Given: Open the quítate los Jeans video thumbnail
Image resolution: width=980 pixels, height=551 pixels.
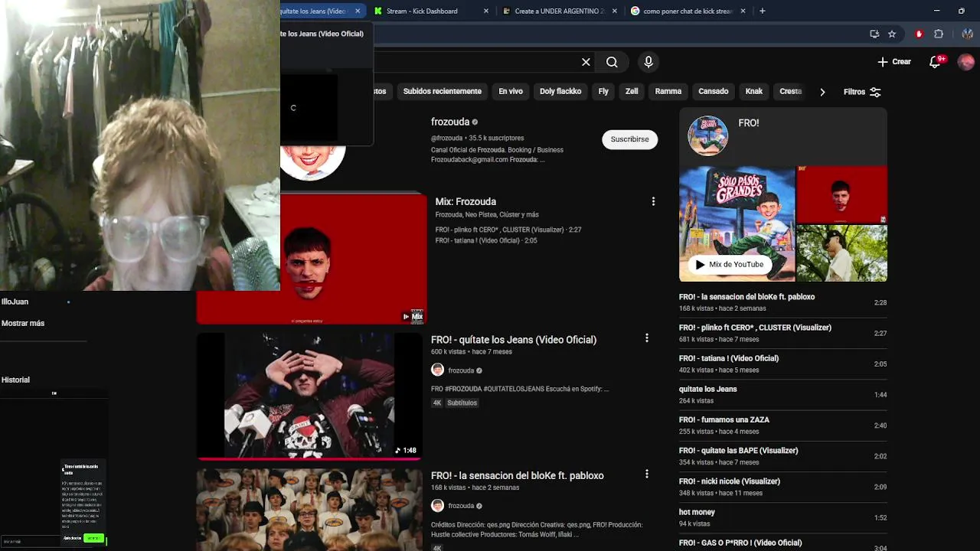Looking at the screenshot, I should [x=309, y=396].
